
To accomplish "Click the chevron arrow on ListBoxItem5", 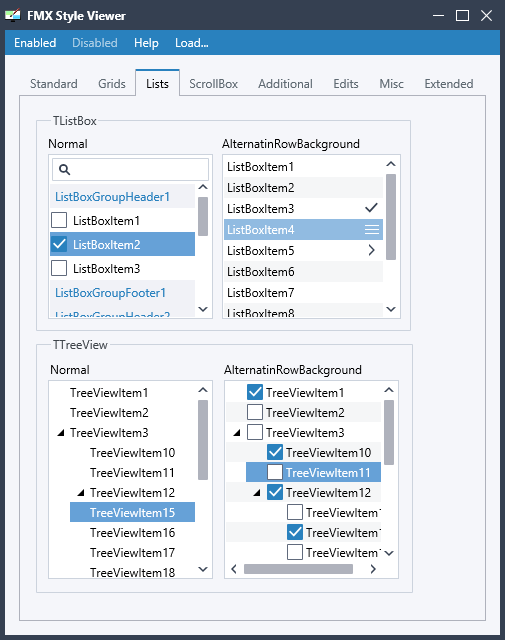I will click(371, 250).
